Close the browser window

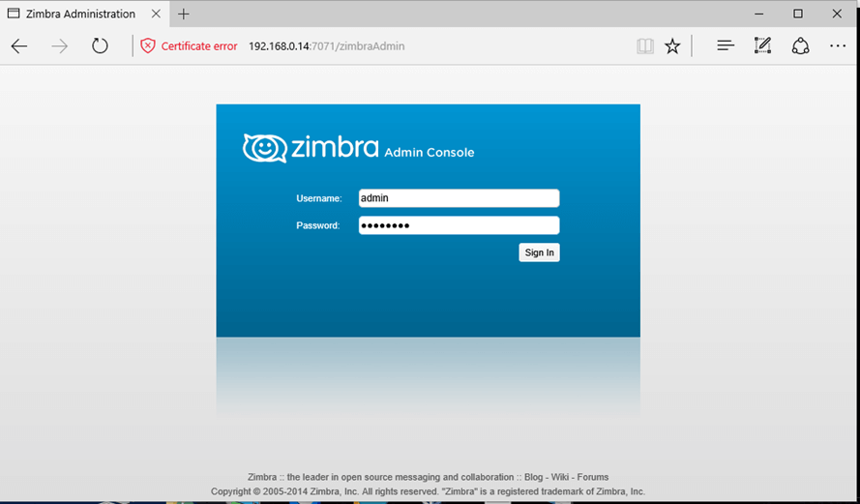point(837,15)
